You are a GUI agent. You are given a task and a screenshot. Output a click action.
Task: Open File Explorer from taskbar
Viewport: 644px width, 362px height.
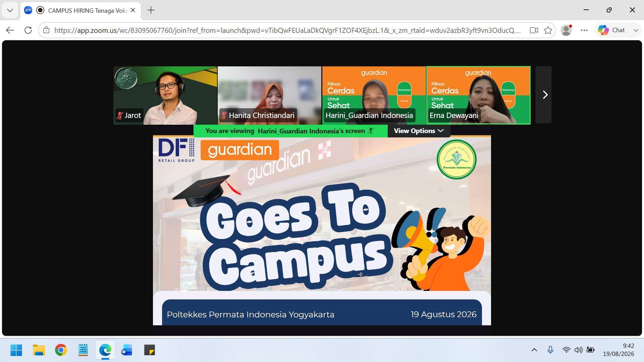pyautogui.click(x=39, y=350)
